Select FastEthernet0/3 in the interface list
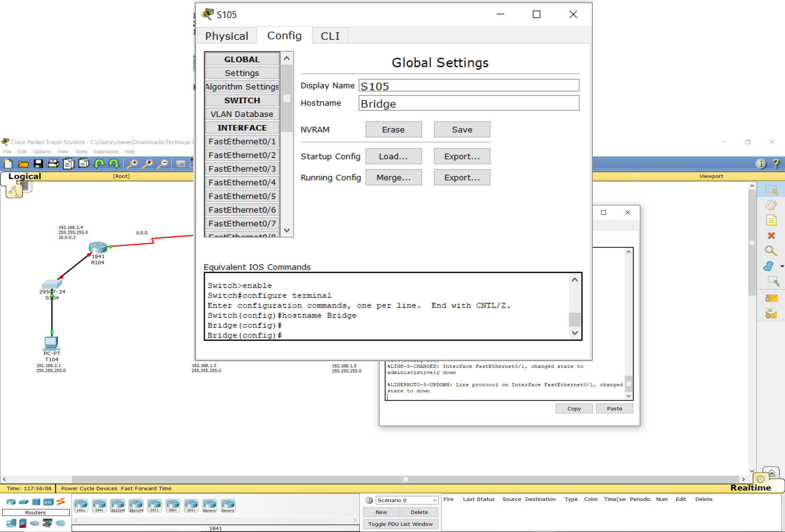This screenshot has height=532, width=785. tap(242, 169)
